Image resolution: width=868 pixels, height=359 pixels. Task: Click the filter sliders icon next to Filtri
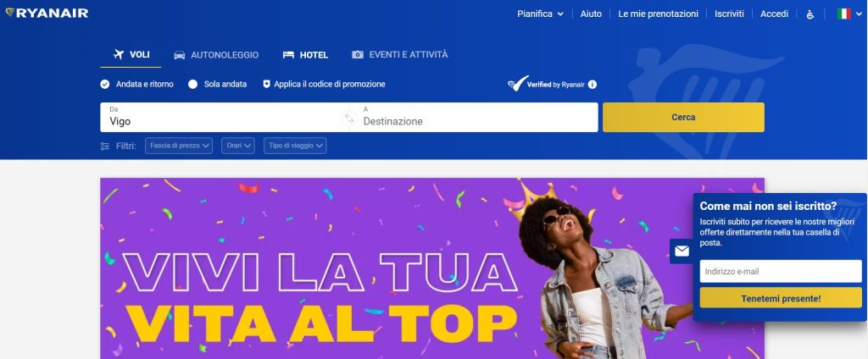104,146
